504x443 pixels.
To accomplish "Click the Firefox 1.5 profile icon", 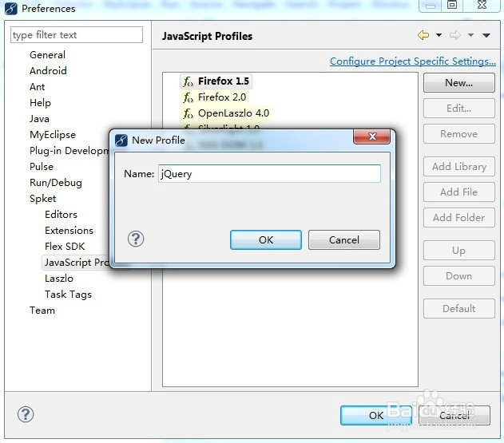I will (188, 81).
